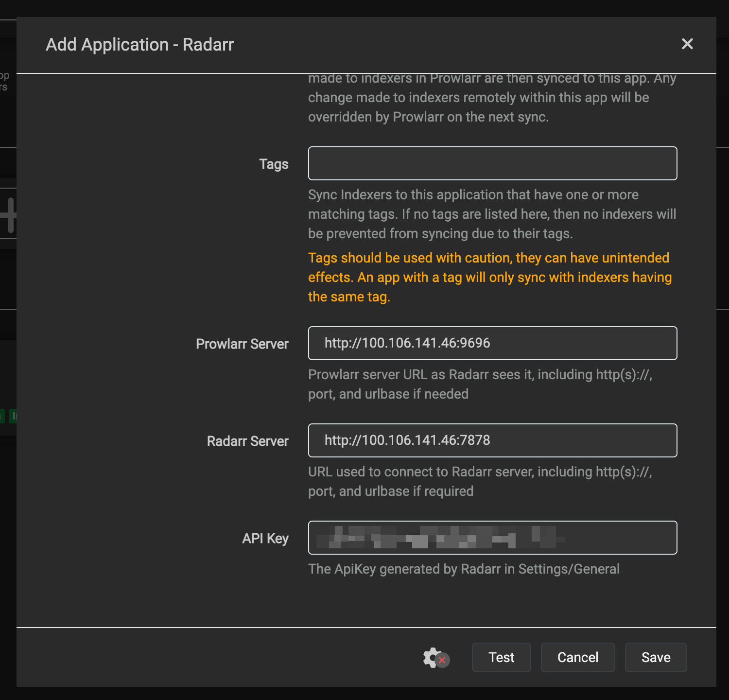Select the API Key label
The height and width of the screenshot is (700, 729).
point(265,539)
